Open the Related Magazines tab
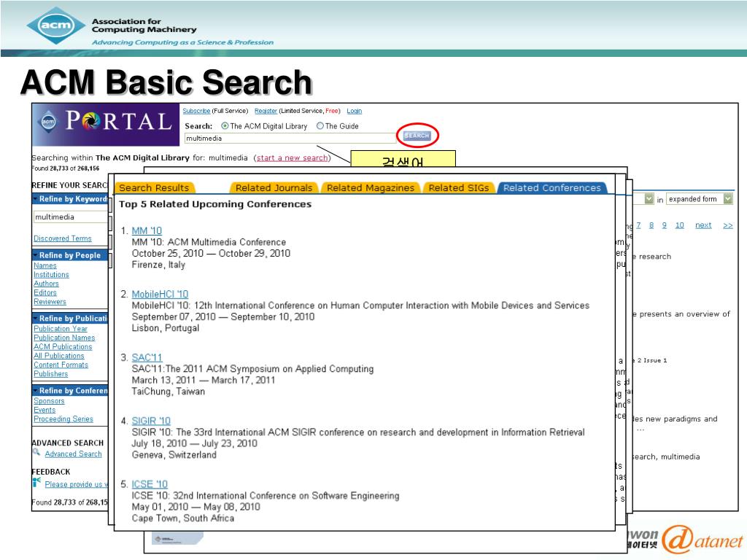The image size is (747, 560). (371, 188)
